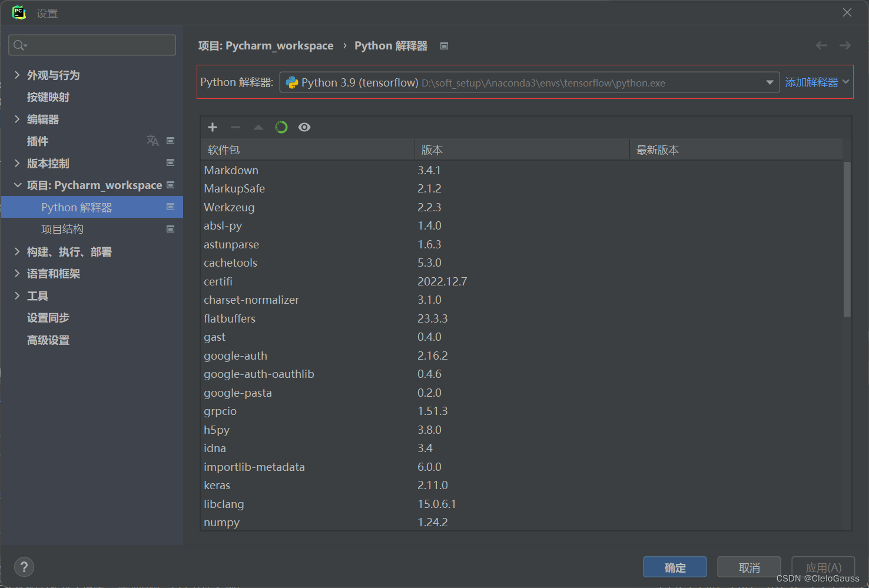Select the numpy package row
Screen dimensions: 869x588
(x=522, y=522)
